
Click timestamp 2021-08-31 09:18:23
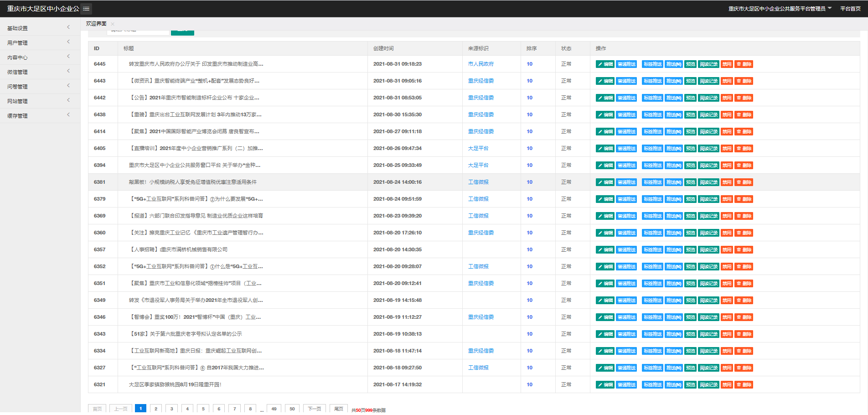pos(398,64)
